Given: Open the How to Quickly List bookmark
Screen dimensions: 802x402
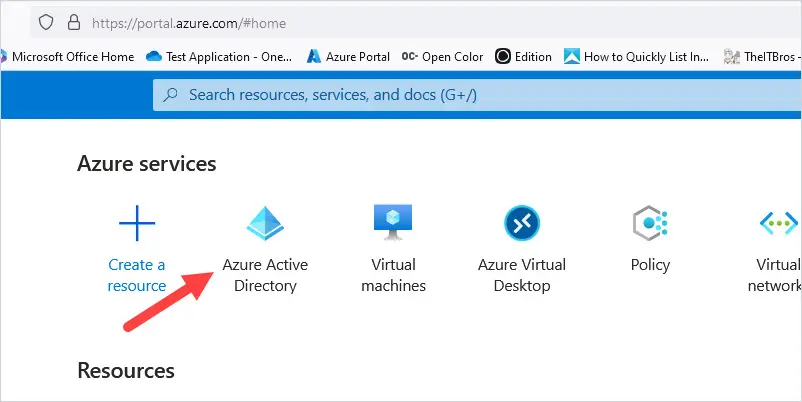Looking at the screenshot, I should pos(636,57).
